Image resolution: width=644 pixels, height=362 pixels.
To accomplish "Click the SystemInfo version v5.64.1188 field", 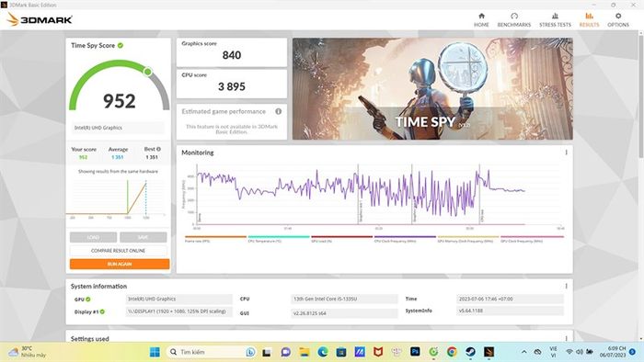I will (x=510, y=311).
